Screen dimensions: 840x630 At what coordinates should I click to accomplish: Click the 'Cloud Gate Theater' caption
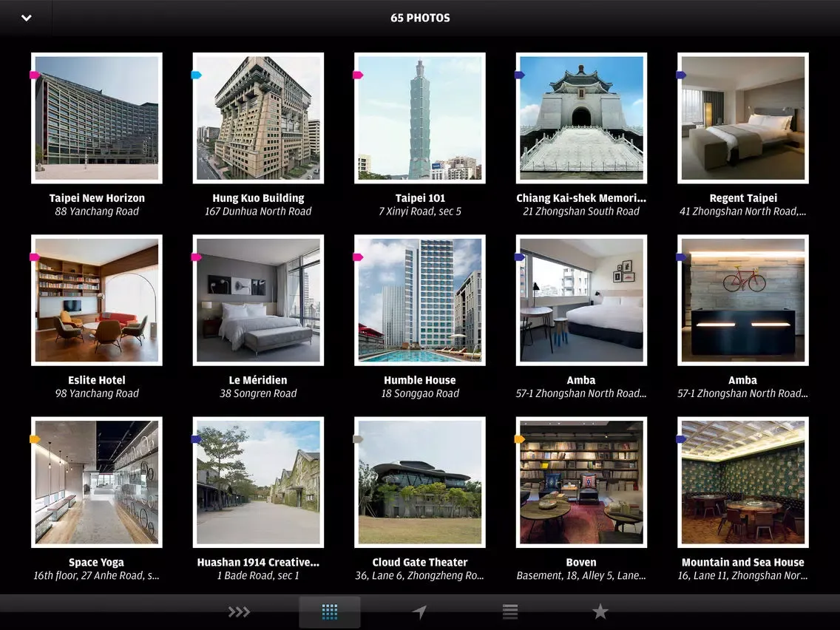pos(420,563)
